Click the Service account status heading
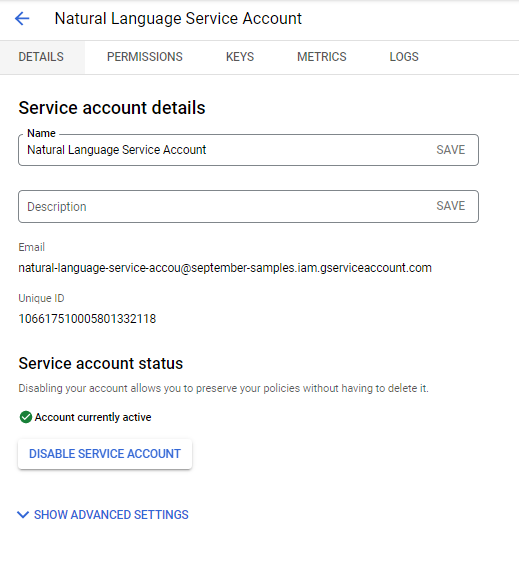519x568 pixels. tap(101, 363)
